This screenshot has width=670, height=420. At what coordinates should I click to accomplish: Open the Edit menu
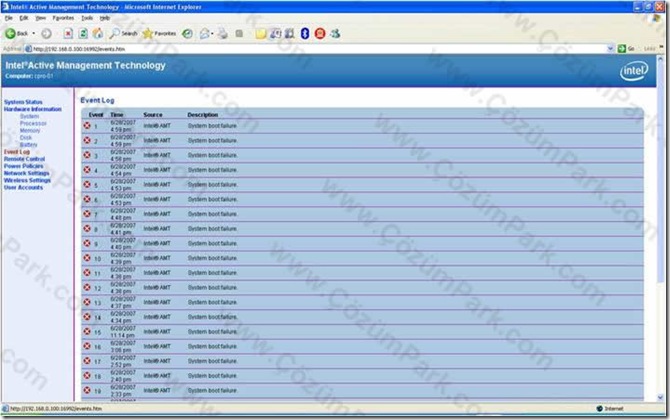coord(24,18)
